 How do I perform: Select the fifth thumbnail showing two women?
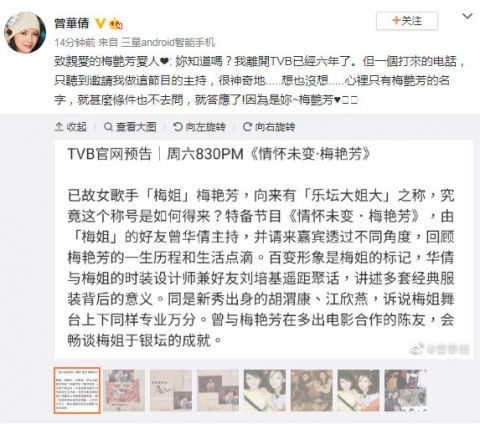tap(265, 390)
